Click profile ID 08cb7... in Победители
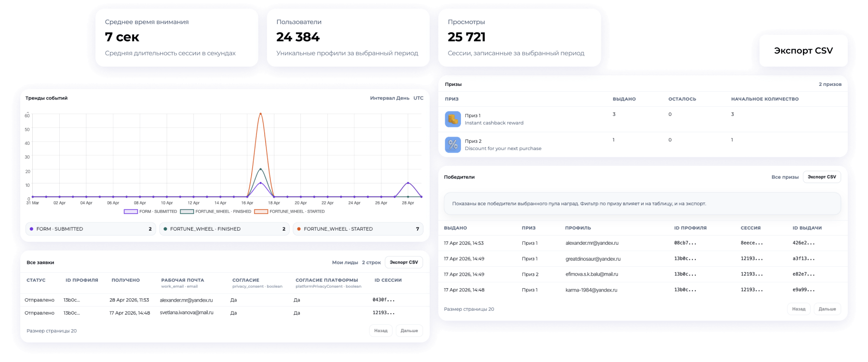This screenshot has width=868, height=362. pyautogui.click(x=685, y=243)
